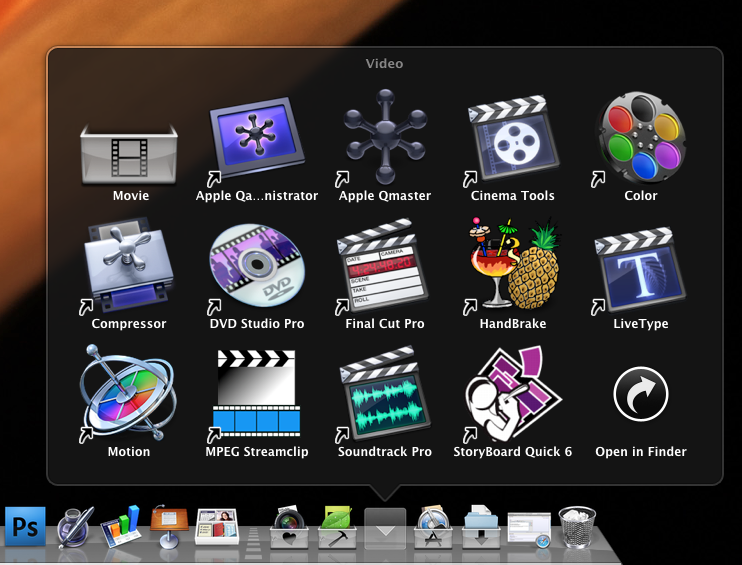
Task: Launch Pages from the Dock
Action: tap(75, 527)
